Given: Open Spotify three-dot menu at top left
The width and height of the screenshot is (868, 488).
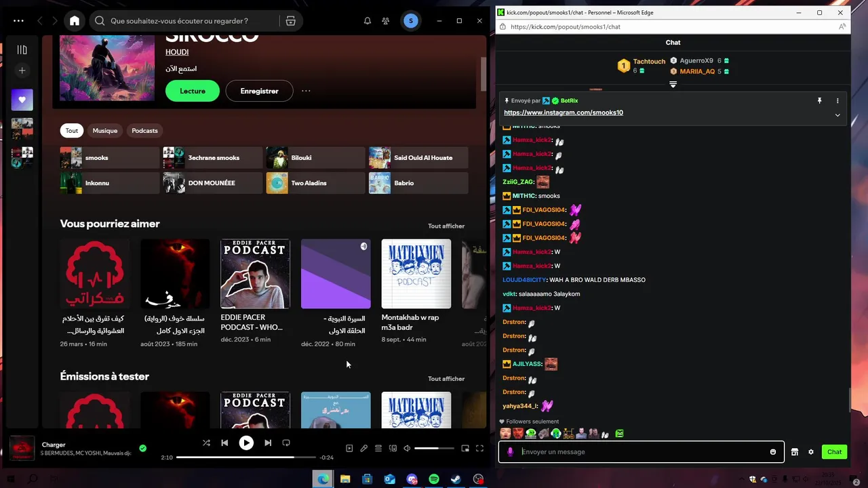Looking at the screenshot, I should [18, 21].
